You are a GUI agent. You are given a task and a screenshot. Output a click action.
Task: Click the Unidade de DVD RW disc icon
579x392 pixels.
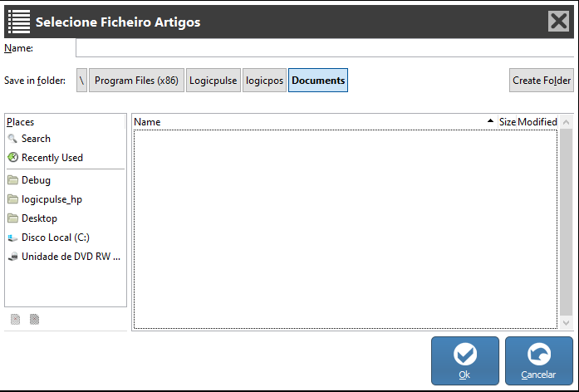(12, 257)
